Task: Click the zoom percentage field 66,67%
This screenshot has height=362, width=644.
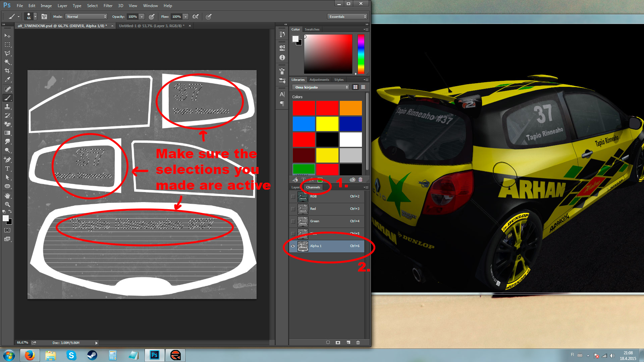Action: (x=22, y=343)
